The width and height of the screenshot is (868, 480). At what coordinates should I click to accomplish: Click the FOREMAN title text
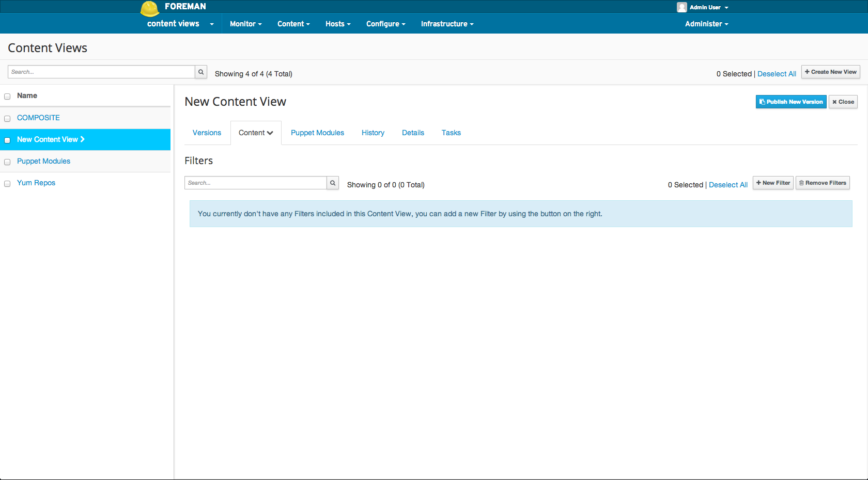[185, 6]
